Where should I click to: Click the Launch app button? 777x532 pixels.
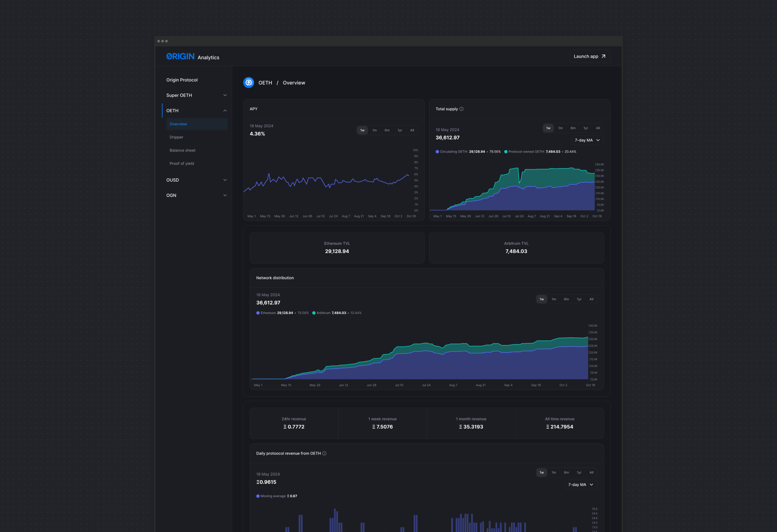coord(590,57)
